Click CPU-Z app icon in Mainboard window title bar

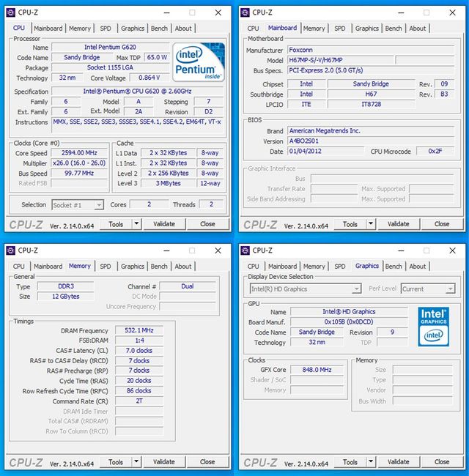[245, 12]
